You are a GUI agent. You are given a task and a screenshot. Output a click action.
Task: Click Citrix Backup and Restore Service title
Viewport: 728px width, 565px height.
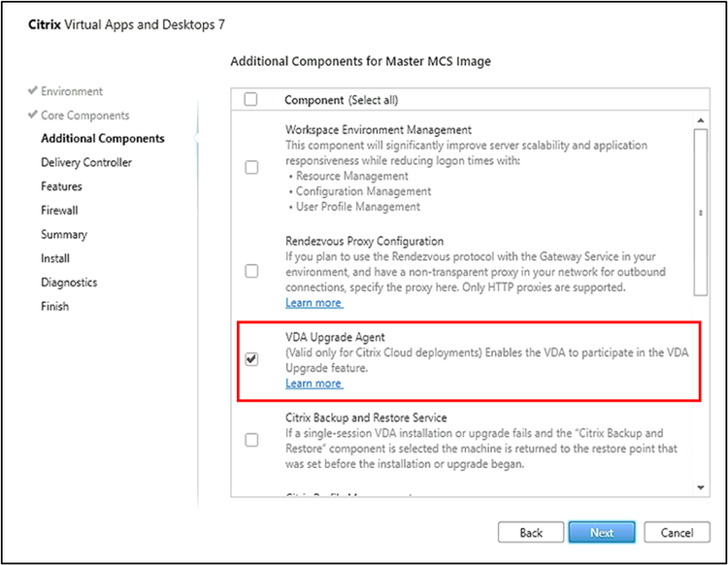pyautogui.click(x=366, y=417)
